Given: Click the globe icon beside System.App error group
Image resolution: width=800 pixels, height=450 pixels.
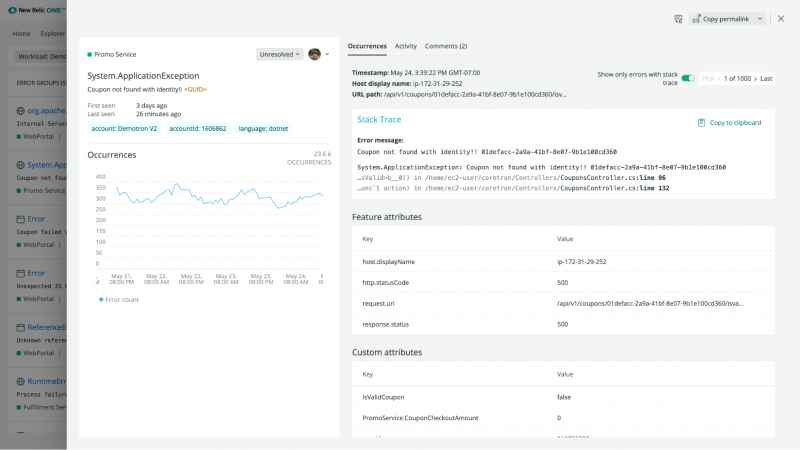Looking at the screenshot, I should pyautogui.click(x=20, y=165).
